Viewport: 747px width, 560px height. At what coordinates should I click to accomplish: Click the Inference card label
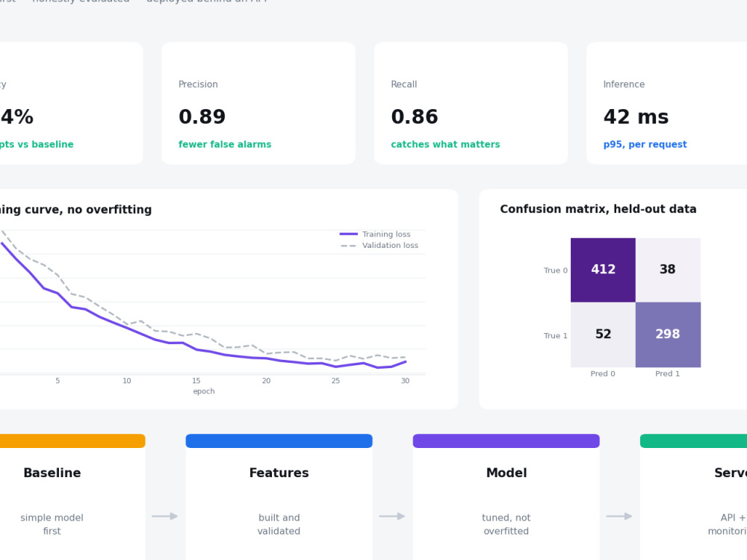tap(624, 84)
